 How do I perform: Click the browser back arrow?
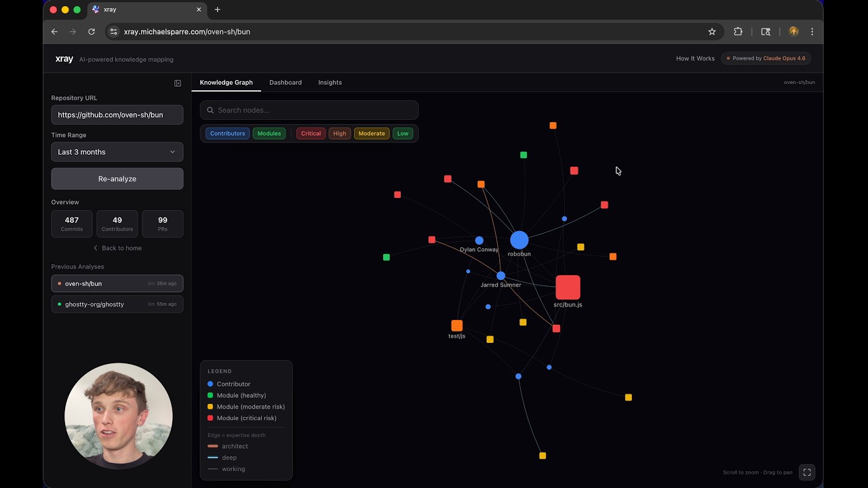[54, 31]
